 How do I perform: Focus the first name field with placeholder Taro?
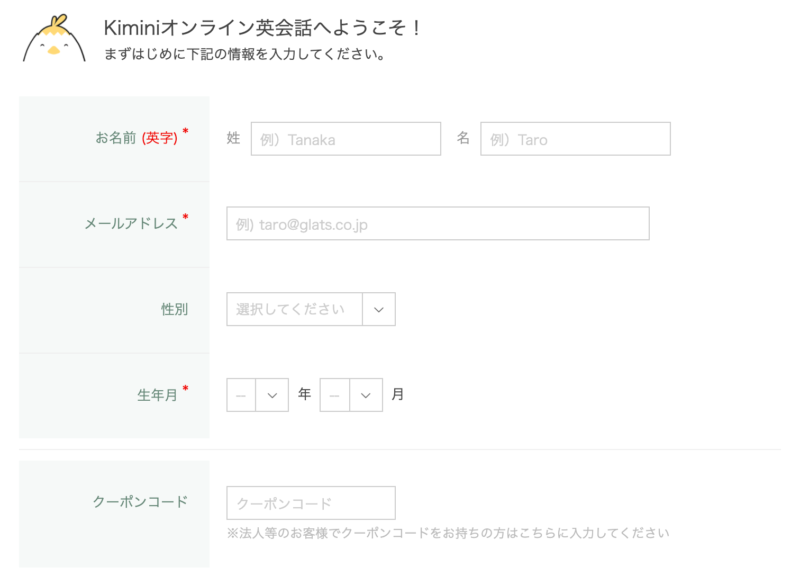tap(575, 139)
